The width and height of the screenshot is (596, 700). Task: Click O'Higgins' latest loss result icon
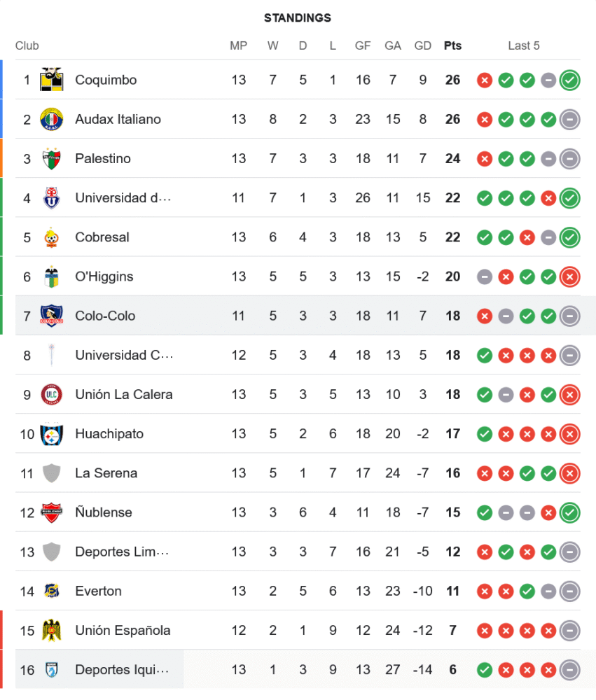pyautogui.click(x=569, y=276)
